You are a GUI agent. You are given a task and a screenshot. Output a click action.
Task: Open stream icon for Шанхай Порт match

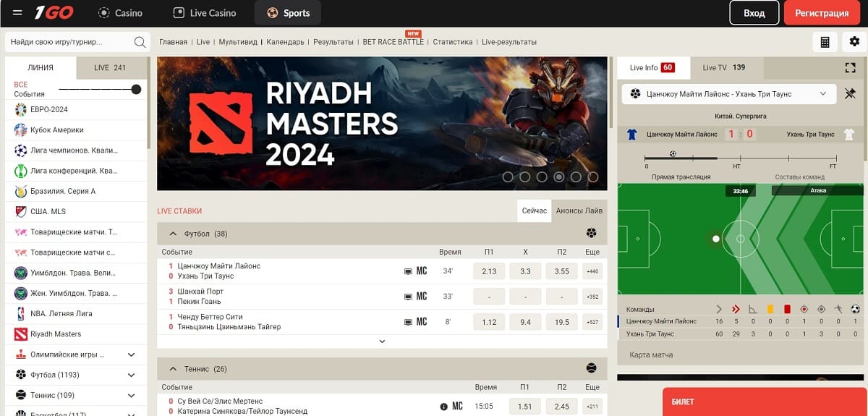pos(409,297)
